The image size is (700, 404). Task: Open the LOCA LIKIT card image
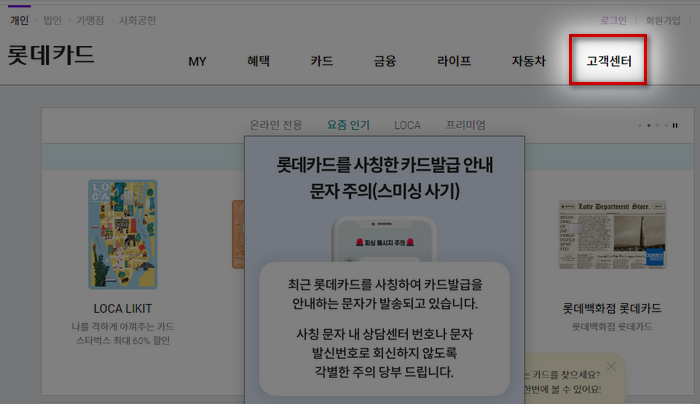(123, 234)
